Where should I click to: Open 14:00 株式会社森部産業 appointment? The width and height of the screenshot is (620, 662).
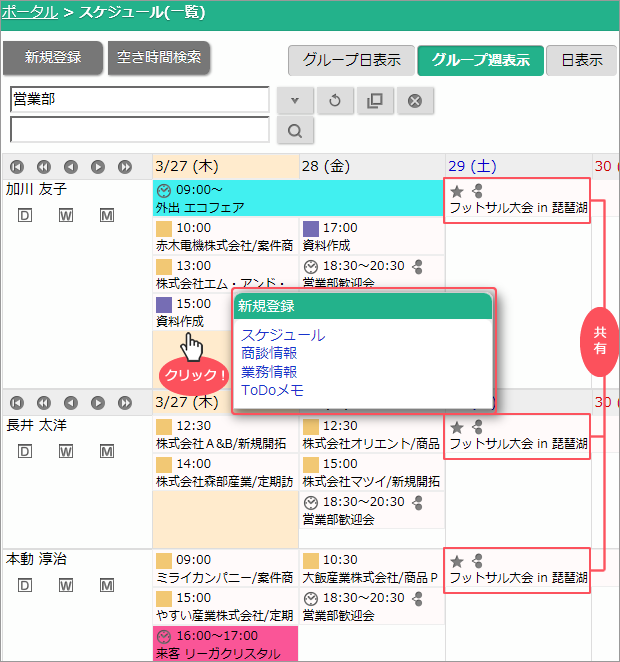point(225,472)
